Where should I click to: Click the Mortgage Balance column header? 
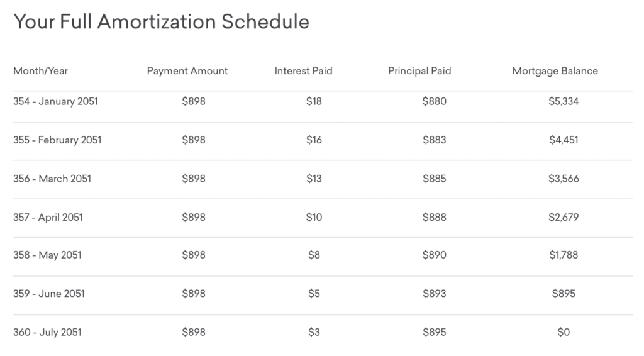click(555, 71)
